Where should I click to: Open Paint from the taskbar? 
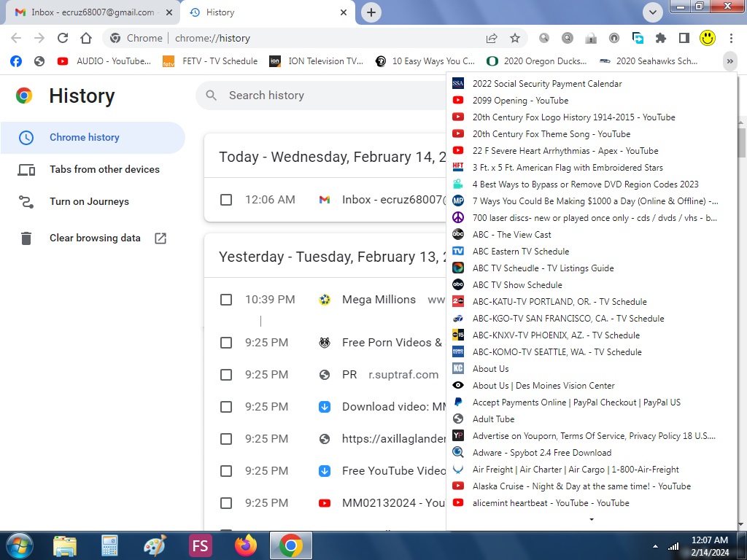[155, 545]
